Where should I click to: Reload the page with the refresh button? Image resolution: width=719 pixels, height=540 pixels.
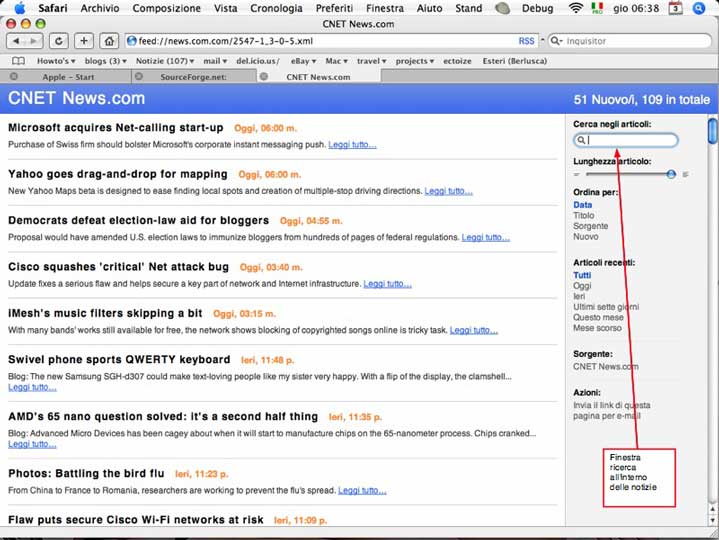pyautogui.click(x=59, y=41)
